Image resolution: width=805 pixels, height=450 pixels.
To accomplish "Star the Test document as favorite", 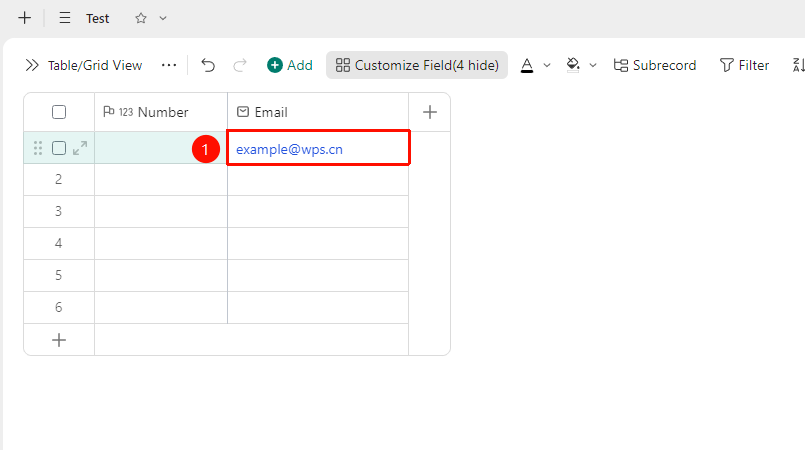I will tap(141, 18).
